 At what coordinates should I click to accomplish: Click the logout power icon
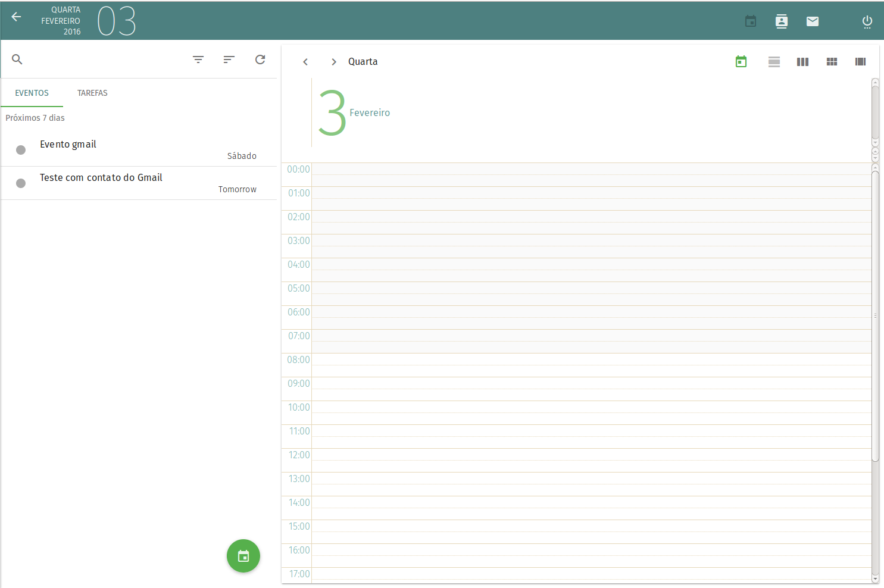click(867, 22)
